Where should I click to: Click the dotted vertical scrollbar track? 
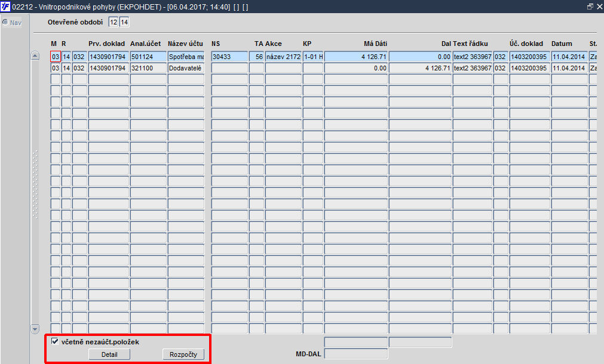pos(35,185)
